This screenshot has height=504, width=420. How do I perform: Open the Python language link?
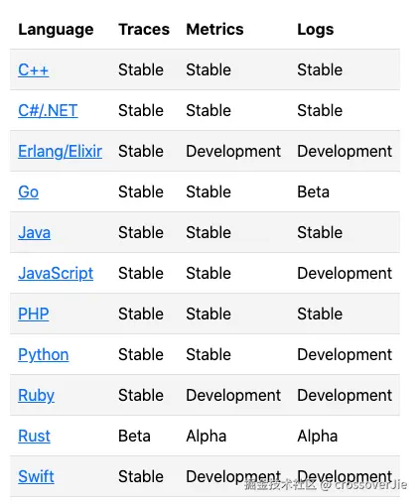coord(44,355)
